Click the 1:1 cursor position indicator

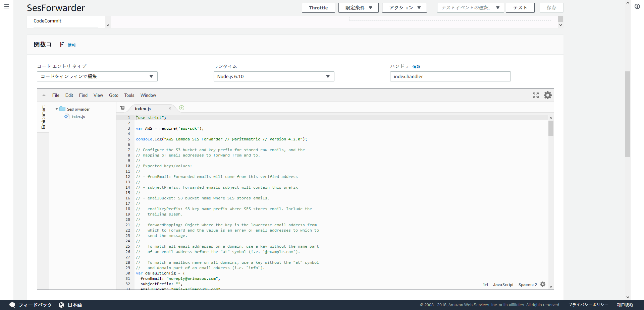coord(485,285)
